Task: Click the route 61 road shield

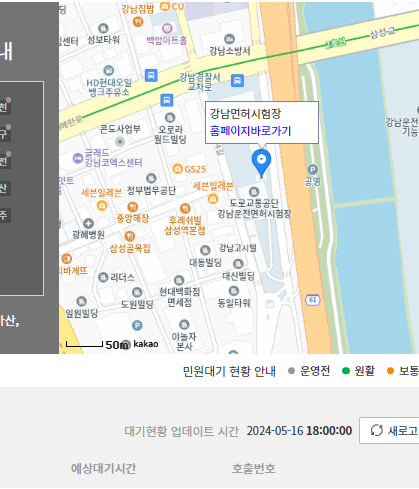Action: click(313, 300)
